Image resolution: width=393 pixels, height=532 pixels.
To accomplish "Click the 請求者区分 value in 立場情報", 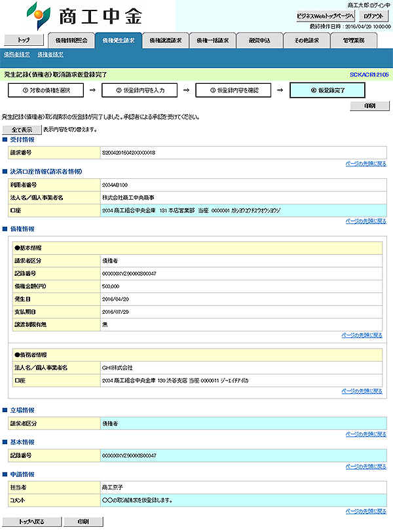I will click(110, 423).
